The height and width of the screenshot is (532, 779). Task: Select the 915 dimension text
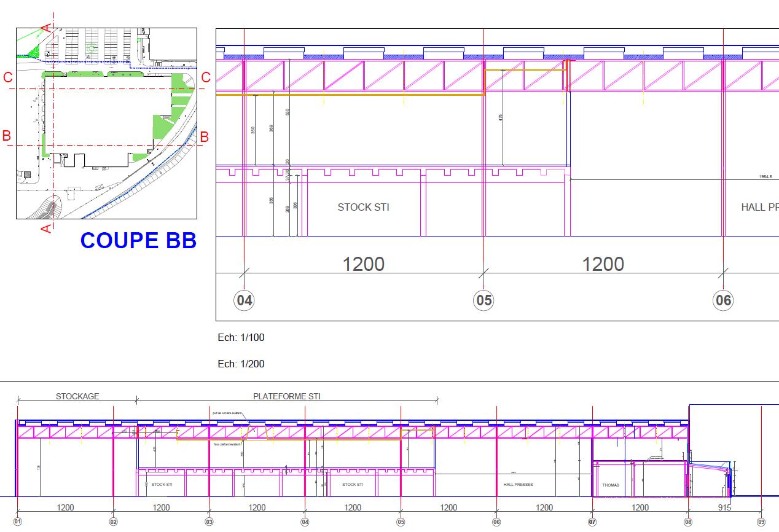tap(724, 507)
